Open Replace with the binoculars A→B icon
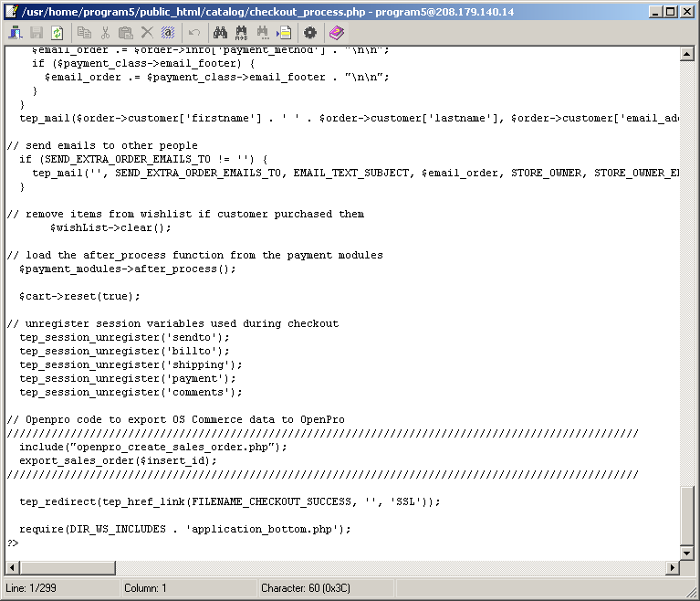Viewport: 700px width, 601px height. tap(242, 33)
